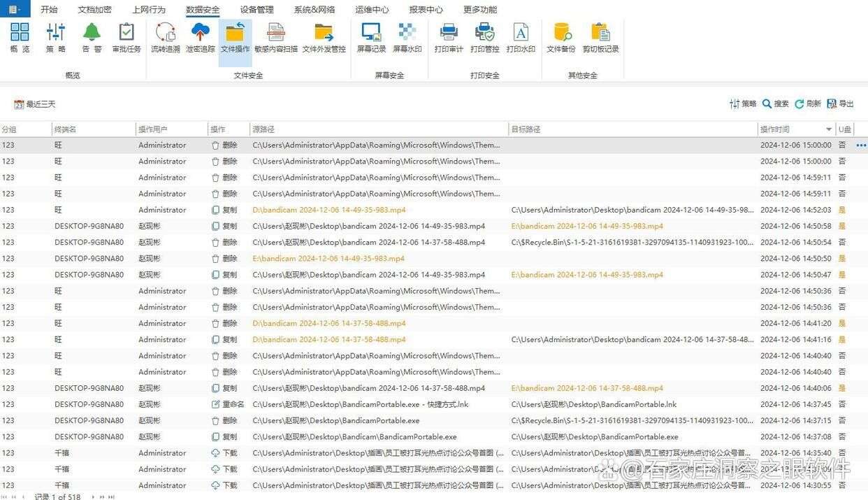Switch to the 文档加密 ribbon tab
This screenshot has height=500, width=868.
[95, 9]
